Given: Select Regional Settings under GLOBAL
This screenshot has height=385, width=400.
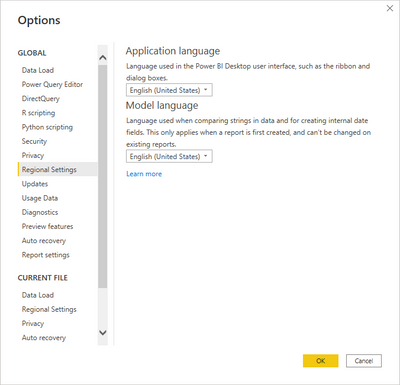Looking at the screenshot, I should pyautogui.click(x=58, y=169).
